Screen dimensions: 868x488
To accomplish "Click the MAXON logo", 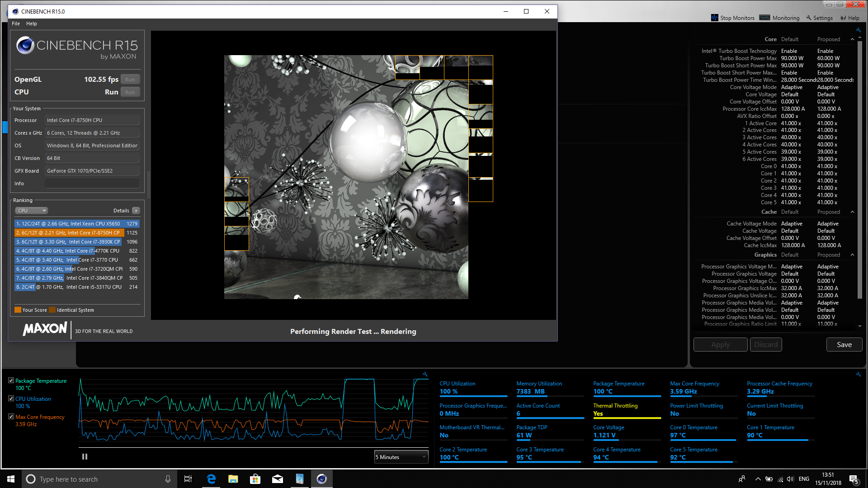I will click(45, 328).
